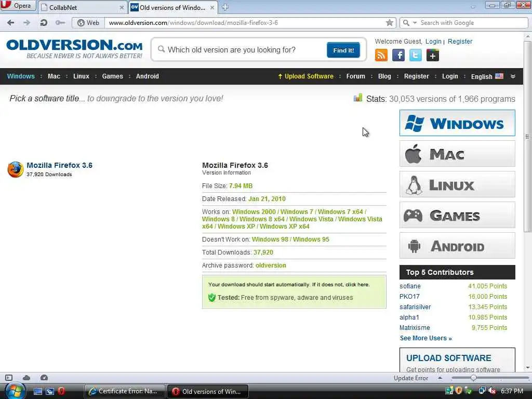The height and width of the screenshot is (399, 532).
Task: Select Android in the navigation bar
Action: [147, 76]
